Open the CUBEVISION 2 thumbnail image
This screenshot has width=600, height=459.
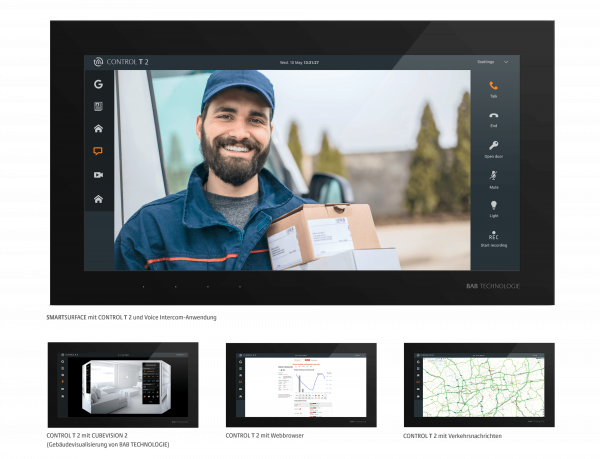(122, 386)
